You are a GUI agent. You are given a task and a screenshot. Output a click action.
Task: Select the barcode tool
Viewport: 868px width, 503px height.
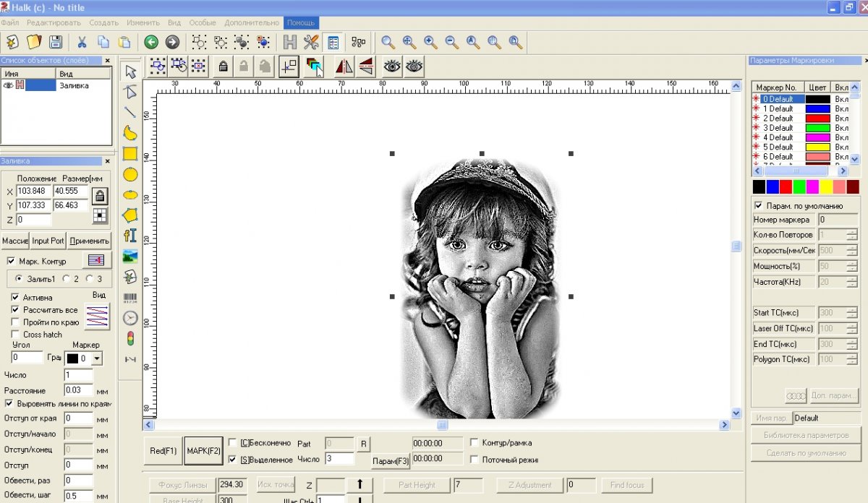(130, 298)
